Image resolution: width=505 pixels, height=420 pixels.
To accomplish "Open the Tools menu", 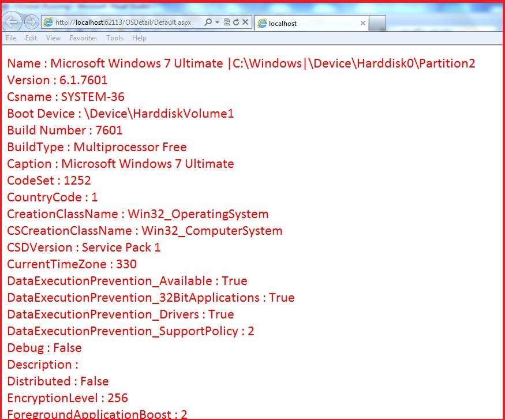I will [x=115, y=38].
